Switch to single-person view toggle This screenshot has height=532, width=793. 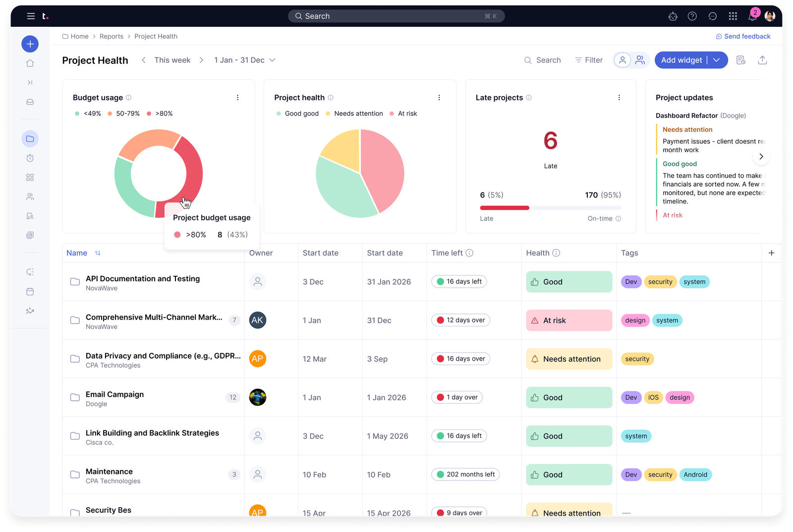click(623, 60)
